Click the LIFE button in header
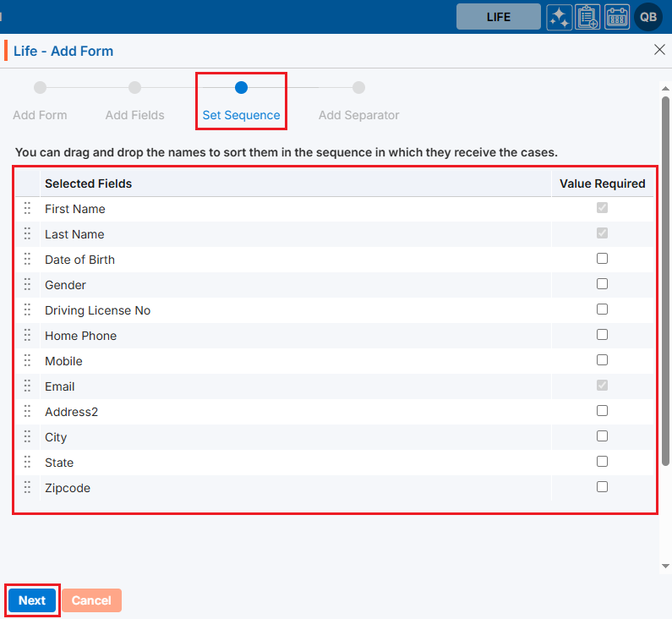Screen dimensions: 672x619 498,17
